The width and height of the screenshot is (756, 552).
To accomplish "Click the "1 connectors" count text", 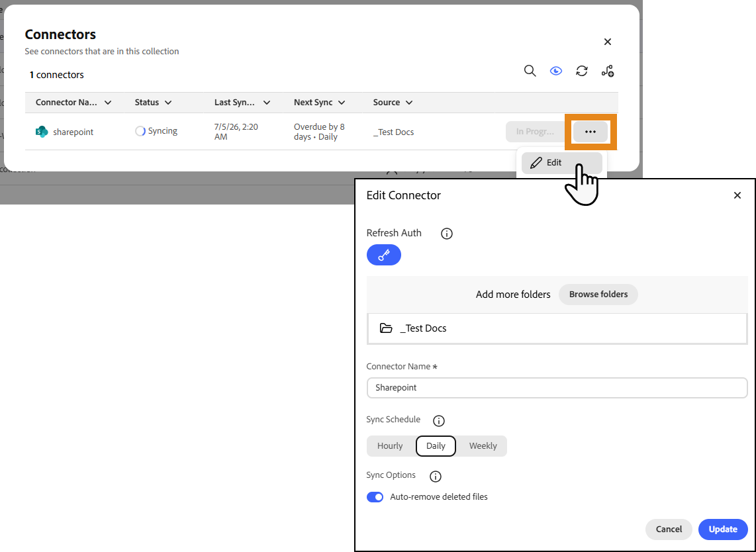I will (x=57, y=75).
